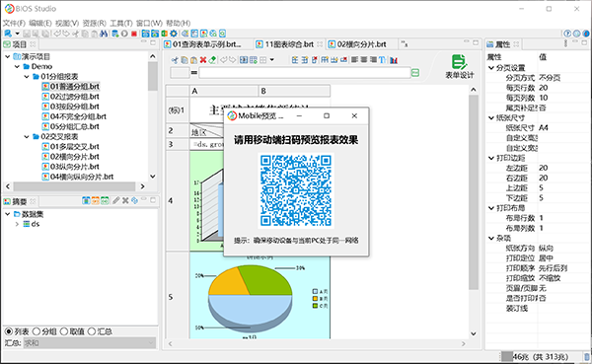Screen dimensions: 592x364
Task: Collapse the 打印布局 property group
Action: coord(491,208)
